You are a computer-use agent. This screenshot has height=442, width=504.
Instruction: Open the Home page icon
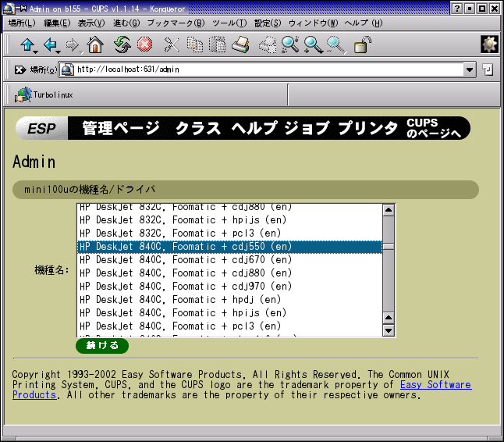[x=95, y=45]
